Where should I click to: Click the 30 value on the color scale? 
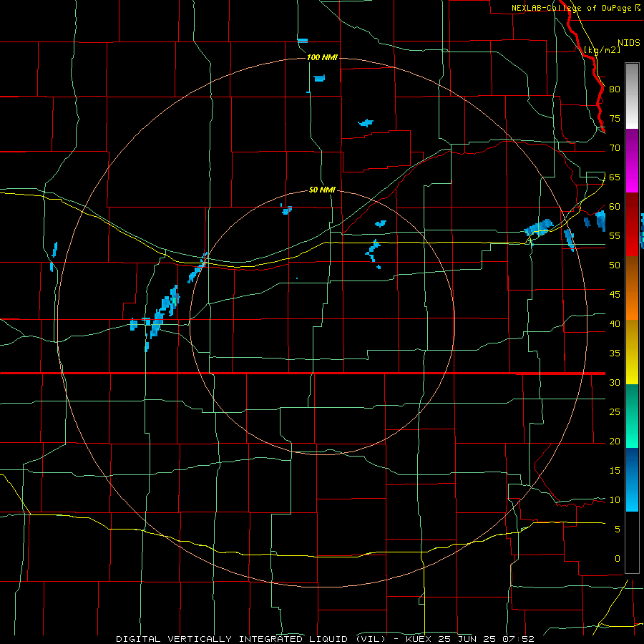[615, 382]
